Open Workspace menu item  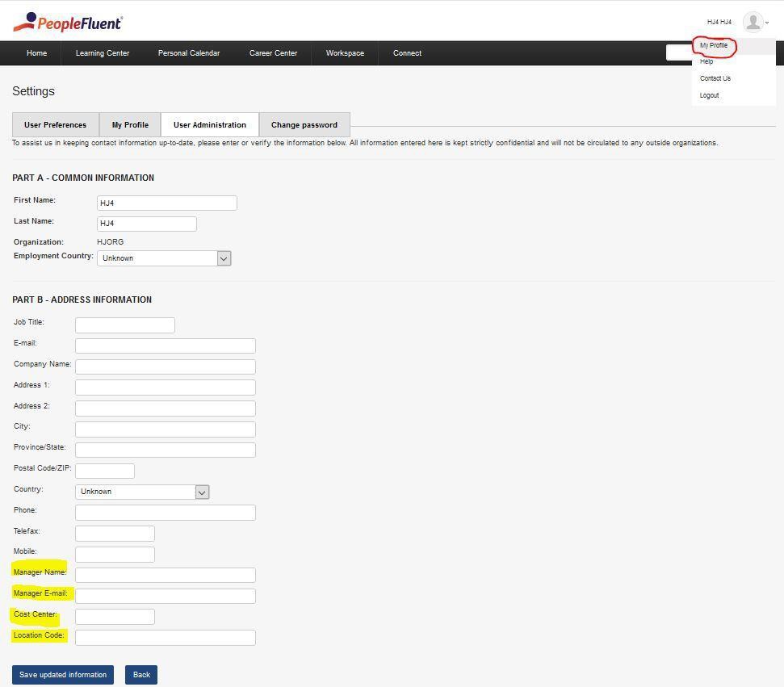tap(345, 53)
